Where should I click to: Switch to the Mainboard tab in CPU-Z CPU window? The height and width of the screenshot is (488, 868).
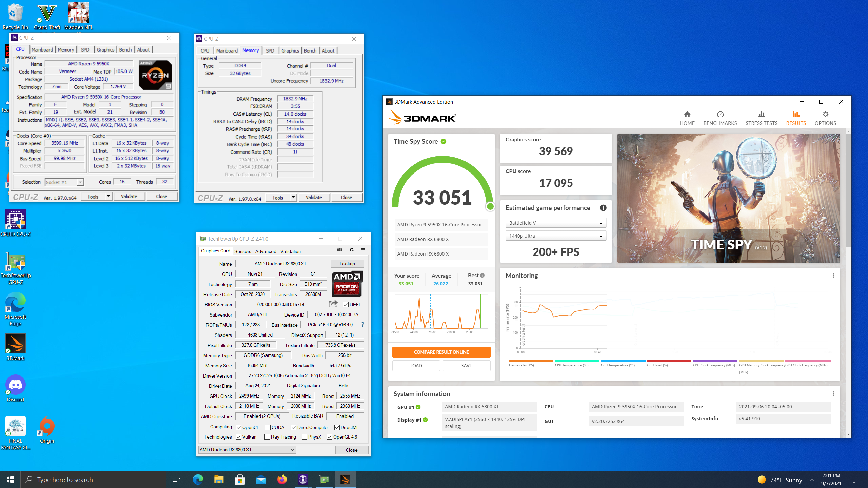(42, 49)
